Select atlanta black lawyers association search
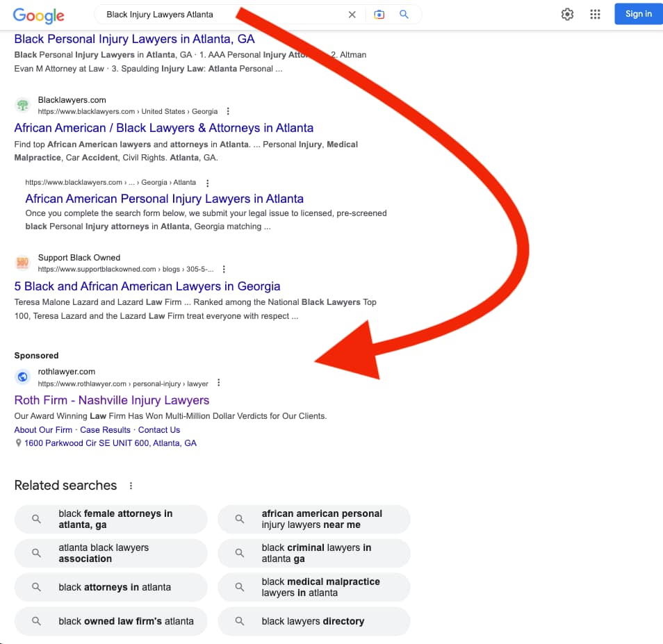The height and width of the screenshot is (644, 663). click(x=110, y=553)
